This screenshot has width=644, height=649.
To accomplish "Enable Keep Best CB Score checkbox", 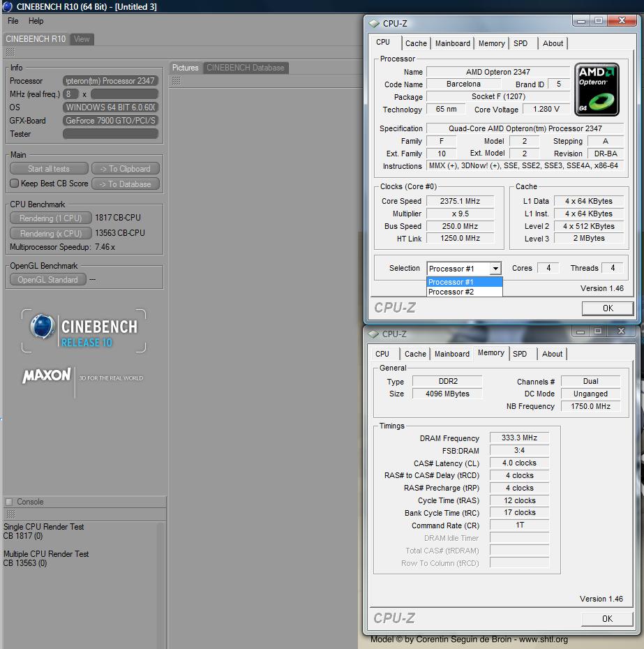I will (x=15, y=184).
